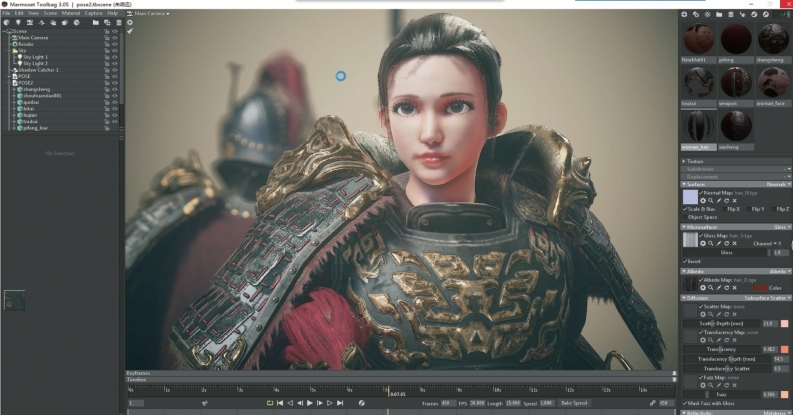The height and width of the screenshot is (415, 793).
Task: Clear the Normal Map with X icon
Action: pos(734,201)
